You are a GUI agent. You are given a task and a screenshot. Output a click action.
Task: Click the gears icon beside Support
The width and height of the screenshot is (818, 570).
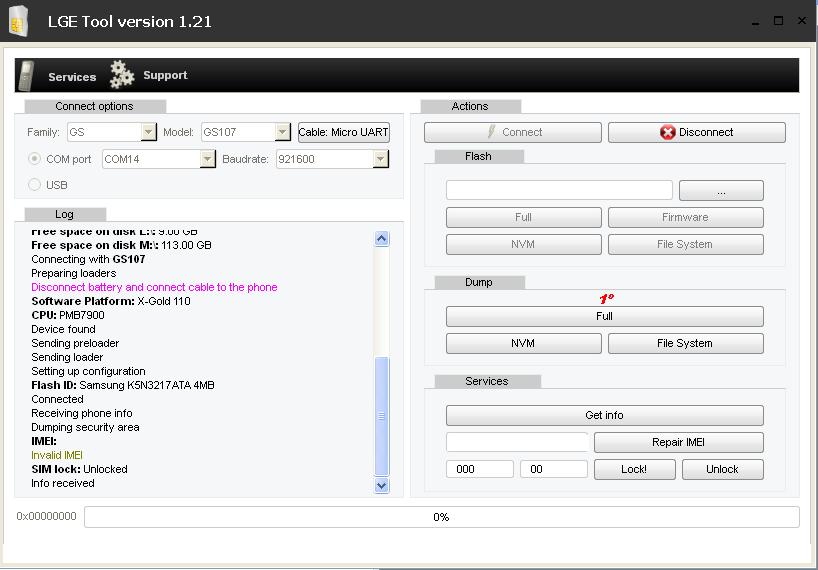pos(122,75)
